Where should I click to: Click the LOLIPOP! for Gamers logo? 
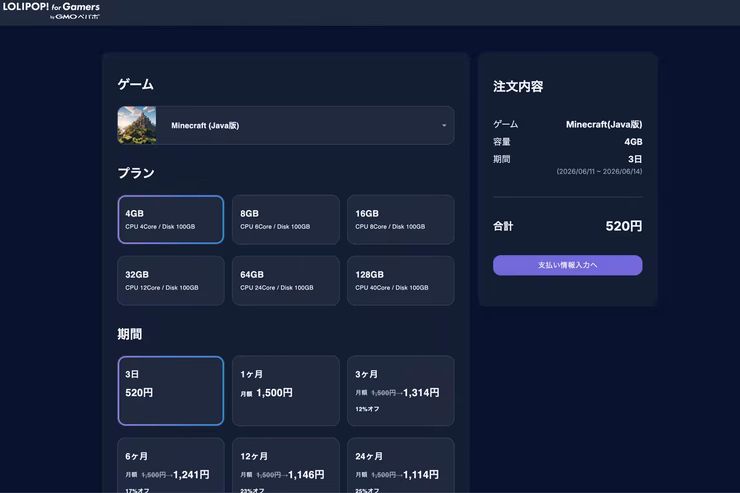pos(51,10)
